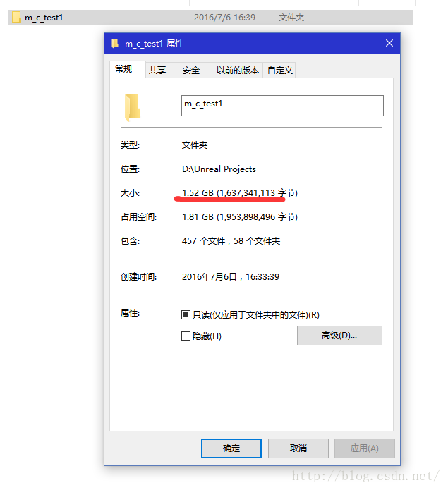The height and width of the screenshot is (490, 448).
Task: Close the m_c_test1 properties dialog
Action: tap(389, 43)
